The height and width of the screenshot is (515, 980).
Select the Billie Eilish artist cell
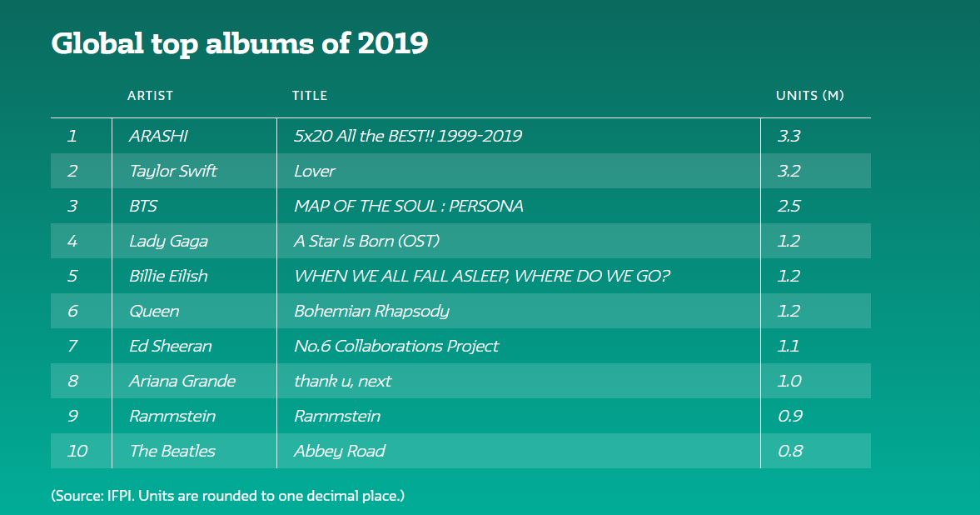point(168,276)
